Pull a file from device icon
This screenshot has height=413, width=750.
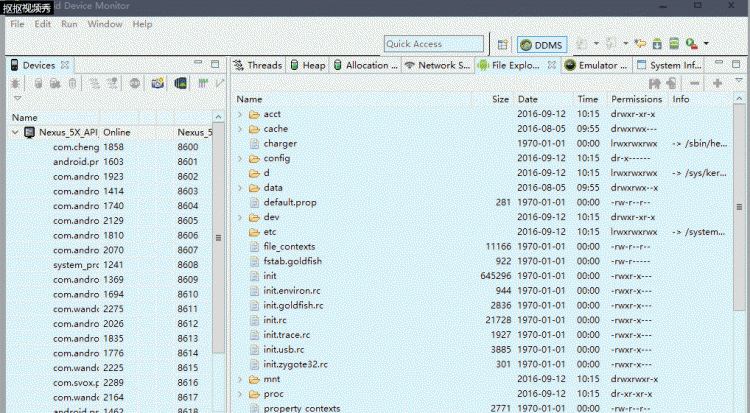coord(654,84)
